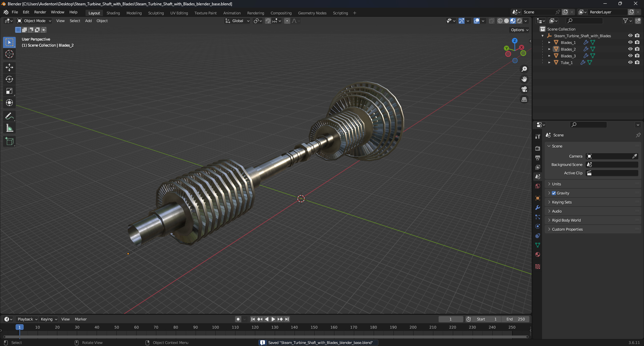Hide Blades_3 in viewport
This screenshot has width=644, height=346.
pos(630,56)
